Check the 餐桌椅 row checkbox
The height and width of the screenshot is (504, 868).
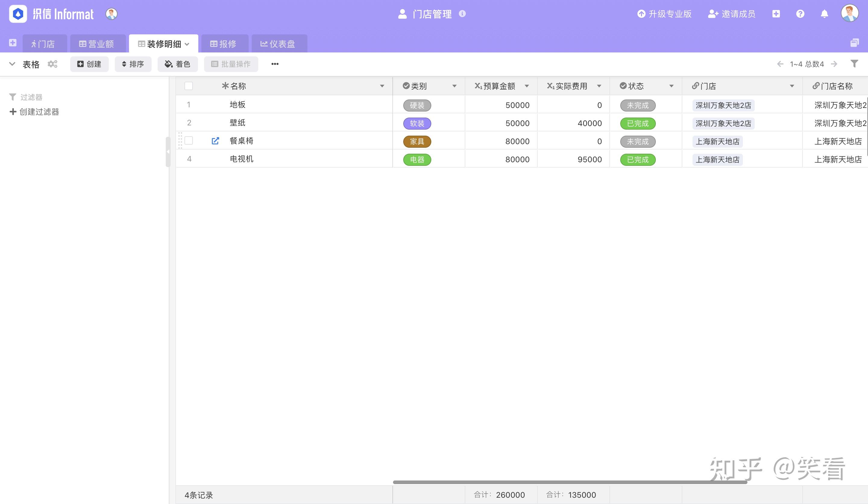(x=188, y=140)
